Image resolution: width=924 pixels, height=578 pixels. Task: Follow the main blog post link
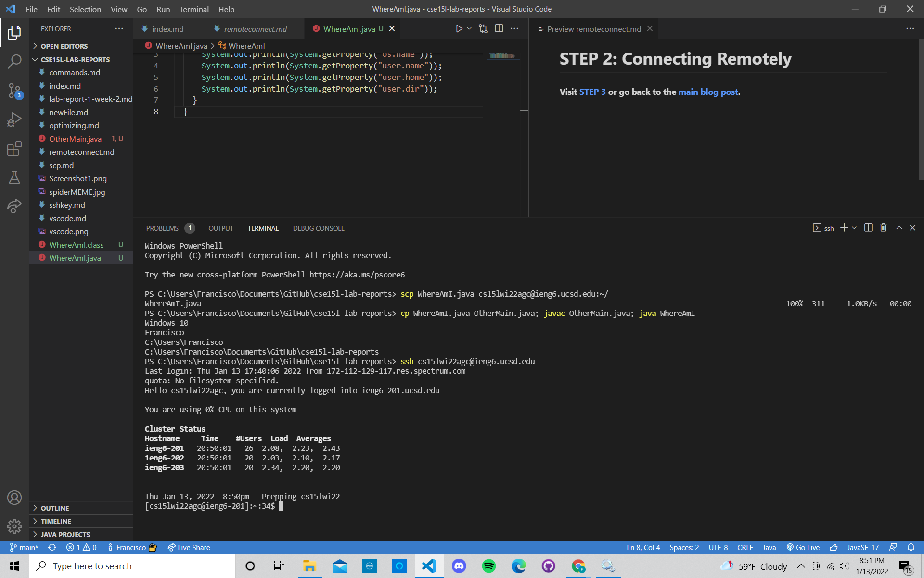(x=708, y=92)
